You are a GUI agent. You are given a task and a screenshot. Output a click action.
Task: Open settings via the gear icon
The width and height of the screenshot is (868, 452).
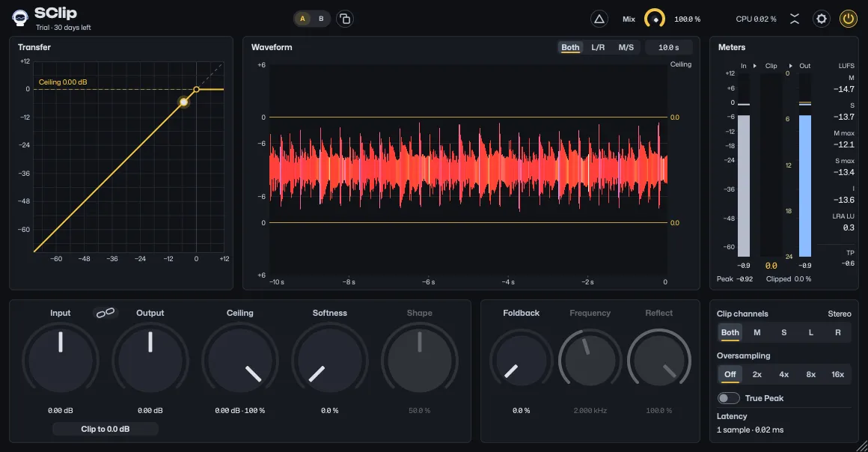[822, 19]
